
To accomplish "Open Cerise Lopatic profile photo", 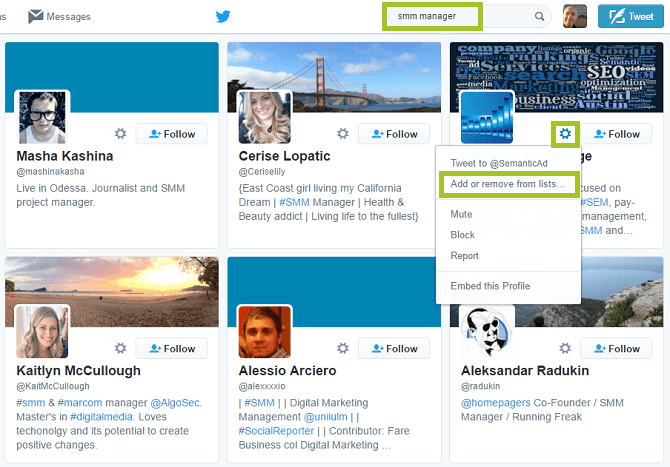I will (x=264, y=117).
